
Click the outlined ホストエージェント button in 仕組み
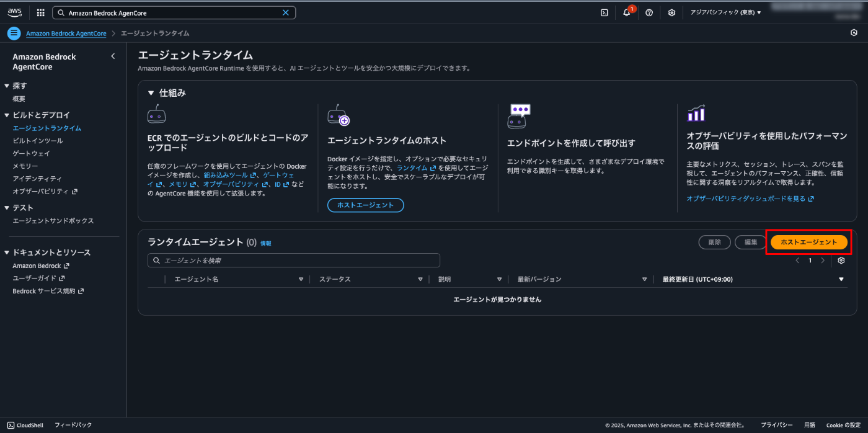coord(366,205)
